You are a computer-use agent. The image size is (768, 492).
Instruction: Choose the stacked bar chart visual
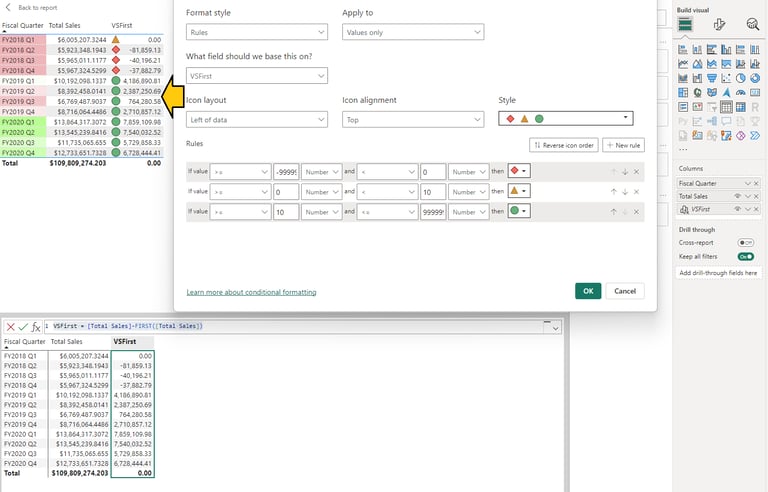point(683,49)
